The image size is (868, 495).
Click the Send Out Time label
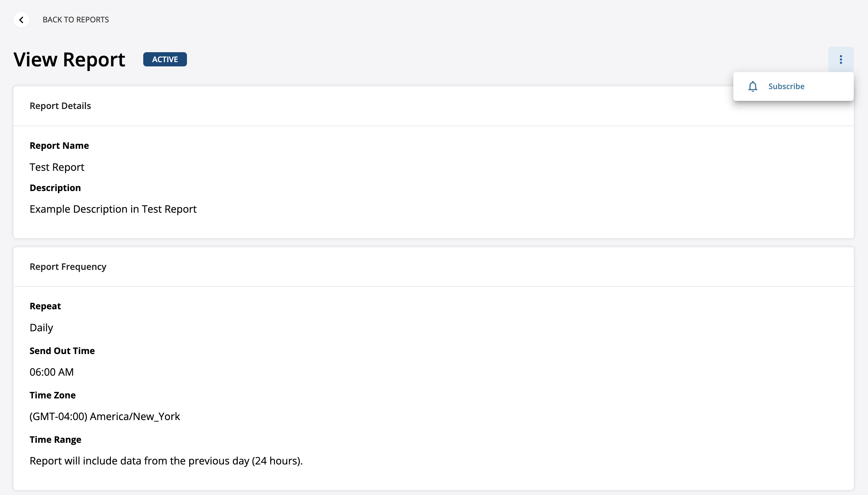[62, 351]
